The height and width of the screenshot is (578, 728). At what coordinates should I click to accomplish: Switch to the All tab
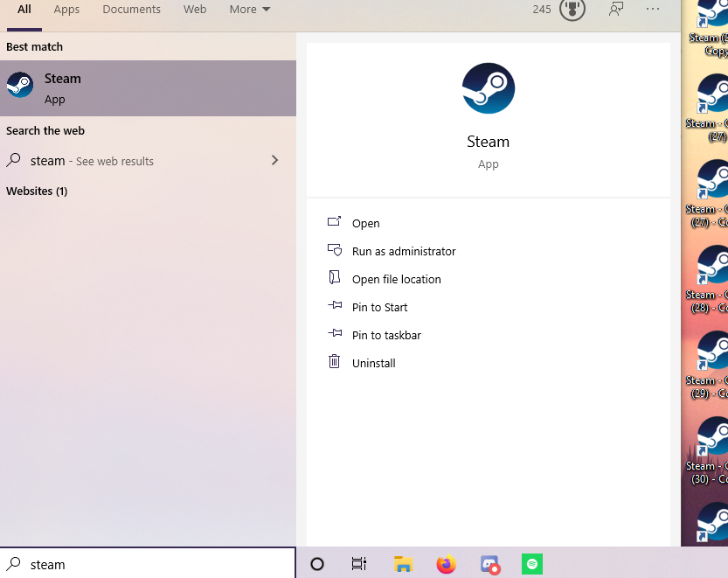tap(24, 10)
